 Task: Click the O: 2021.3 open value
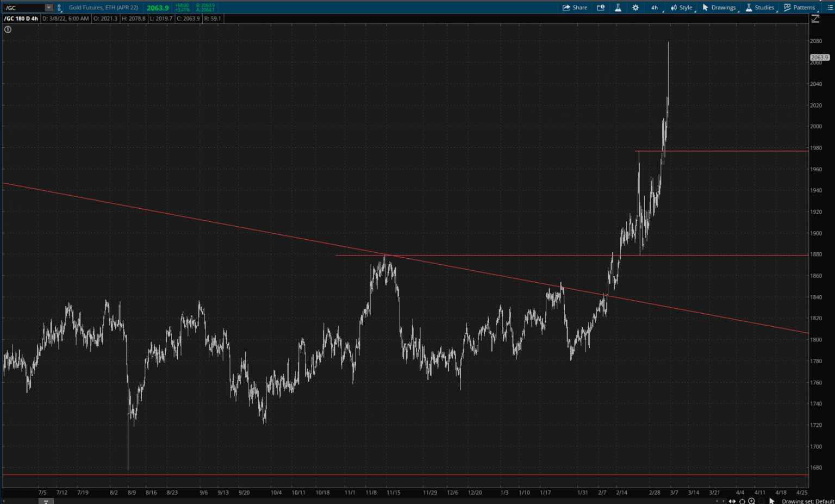coord(105,18)
